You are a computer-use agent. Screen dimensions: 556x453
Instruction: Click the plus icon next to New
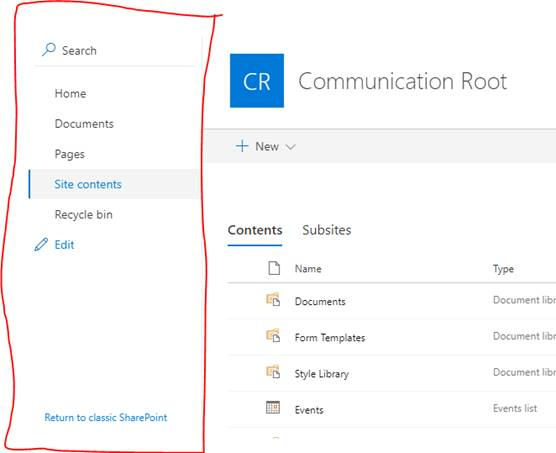242,146
